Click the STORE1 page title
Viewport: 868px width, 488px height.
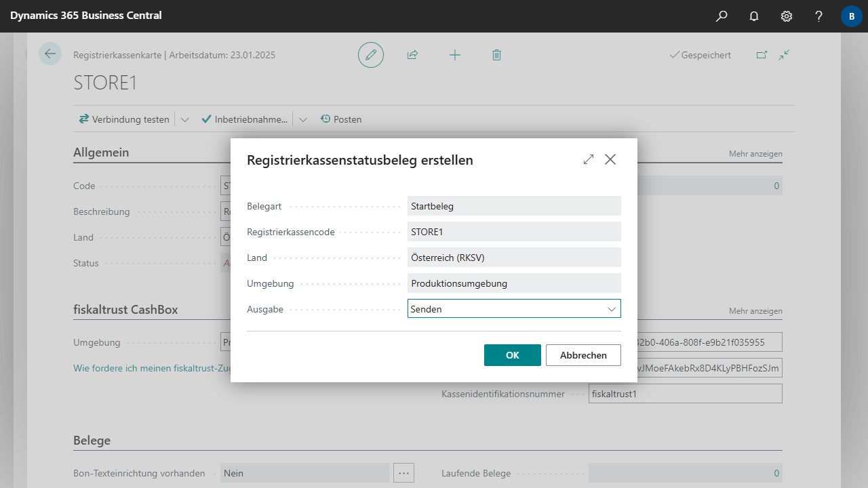click(105, 83)
